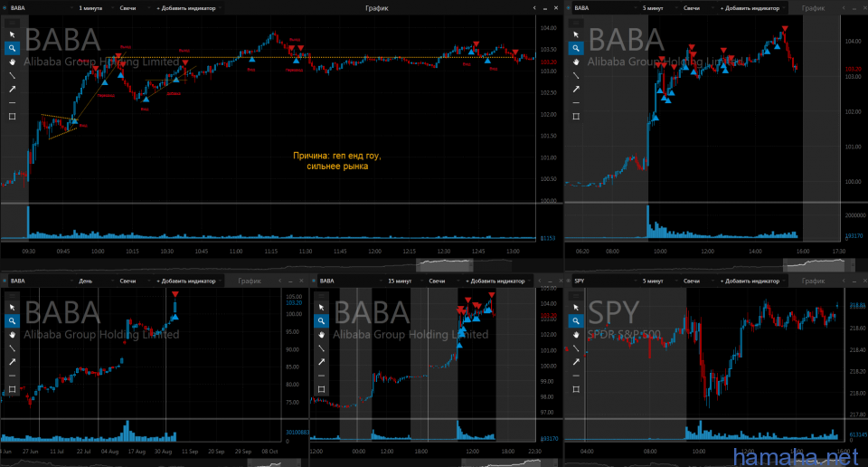Image resolution: width=868 pixels, height=467 pixels.
Task: Pick the hand pan tool in the 5-minute BABA chart
Action: pyautogui.click(x=576, y=62)
